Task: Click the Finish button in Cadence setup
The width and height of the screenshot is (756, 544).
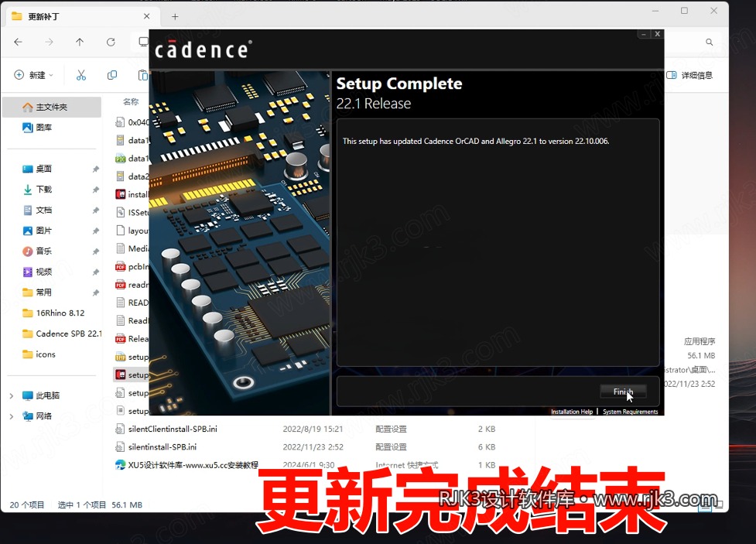Action: click(x=623, y=392)
